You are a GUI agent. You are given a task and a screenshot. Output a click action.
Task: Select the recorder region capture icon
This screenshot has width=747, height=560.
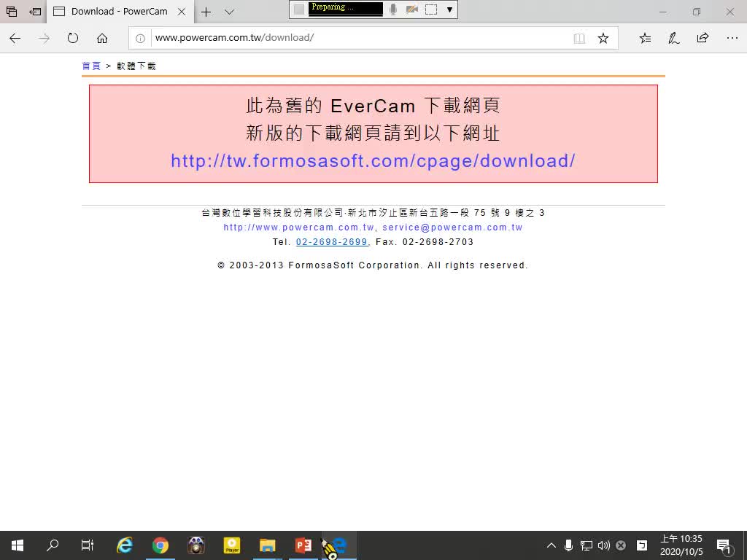pyautogui.click(x=431, y=9)
